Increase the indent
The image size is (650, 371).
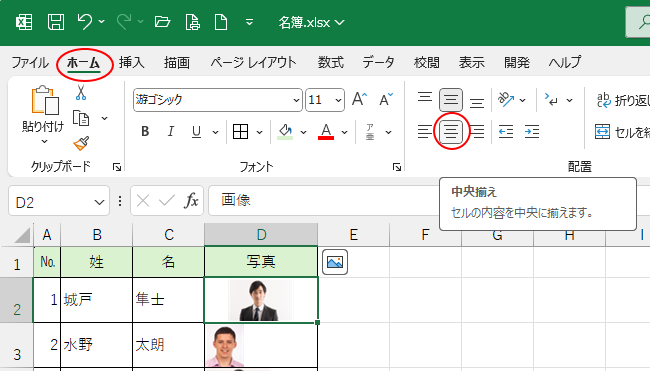point(532,132)
